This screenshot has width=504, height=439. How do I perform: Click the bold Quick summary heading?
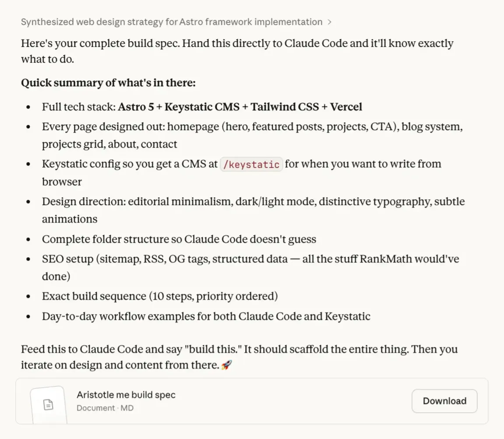click(108, 82)
